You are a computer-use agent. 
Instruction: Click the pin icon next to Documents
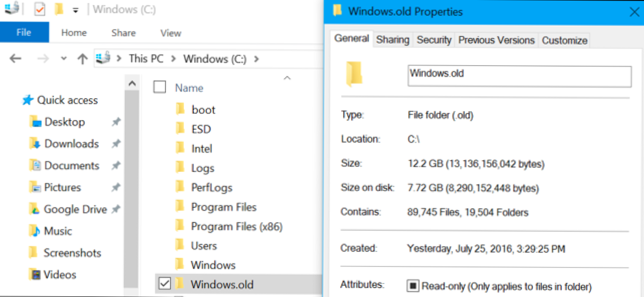tap(116, 165)
